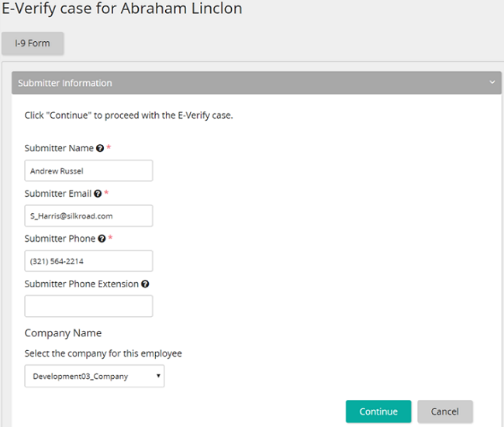Click help icon beside Submitter Email

click(x=98, y=194)
